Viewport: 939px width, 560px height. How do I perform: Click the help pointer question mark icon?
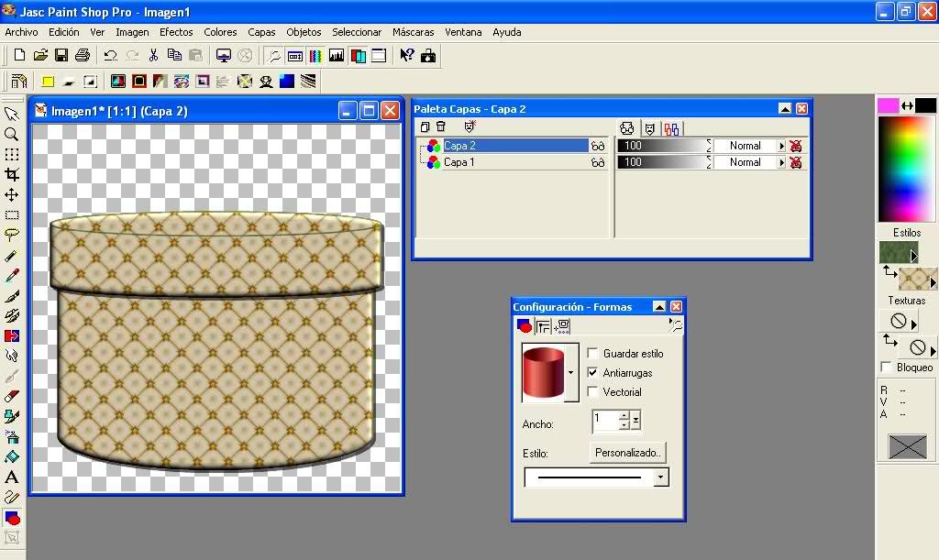point(406,56)
